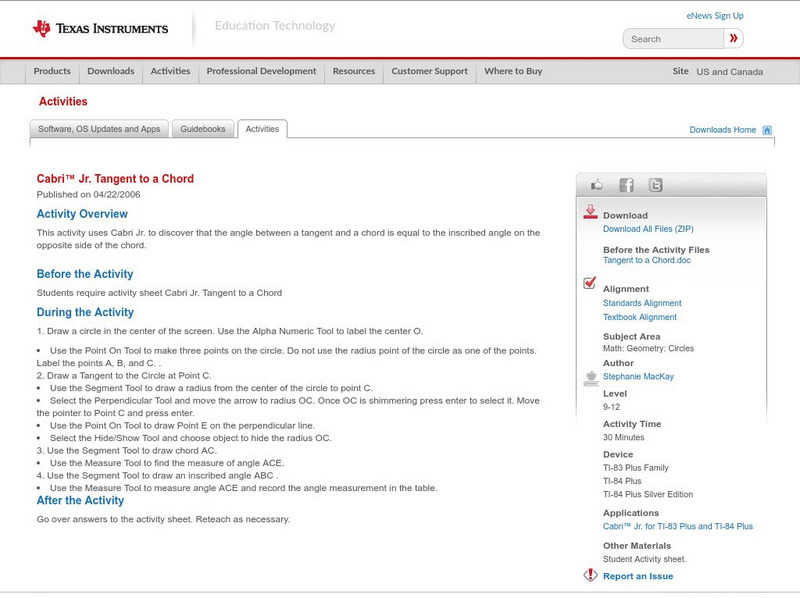
Task: Click inside the Search text field
Action: (672, 39)
